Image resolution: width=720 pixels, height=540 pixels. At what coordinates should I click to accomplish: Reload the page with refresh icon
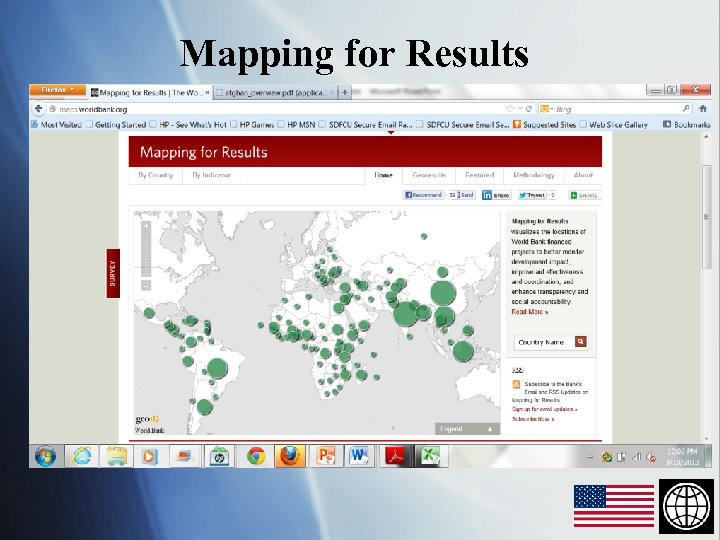(x=529, y=109)
